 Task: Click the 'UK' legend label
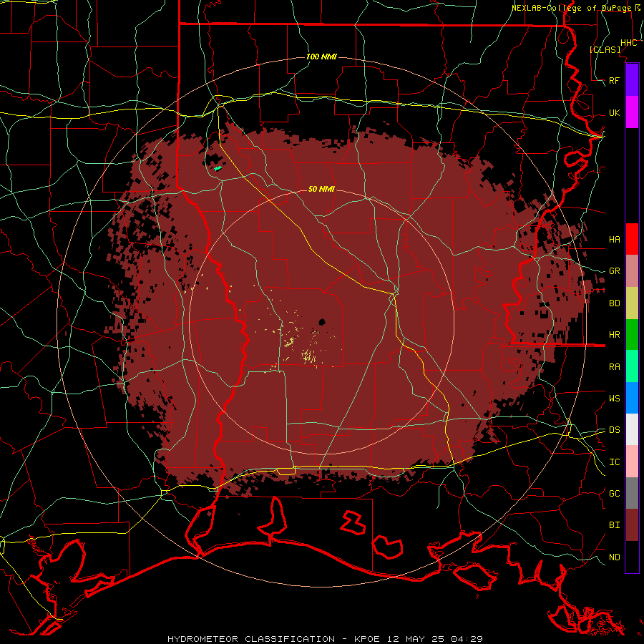(615, 113)
